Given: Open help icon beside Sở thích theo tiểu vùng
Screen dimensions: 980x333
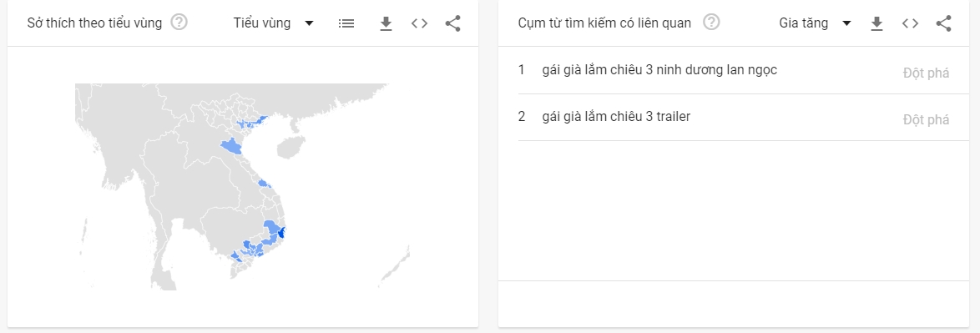Looking at the screenshot, I should (179, 23).
